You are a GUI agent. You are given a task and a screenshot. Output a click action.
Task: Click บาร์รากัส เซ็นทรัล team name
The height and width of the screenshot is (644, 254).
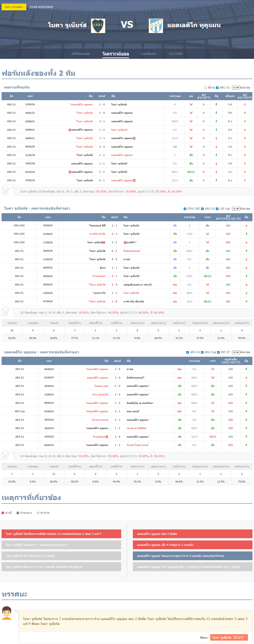(134, 301)
